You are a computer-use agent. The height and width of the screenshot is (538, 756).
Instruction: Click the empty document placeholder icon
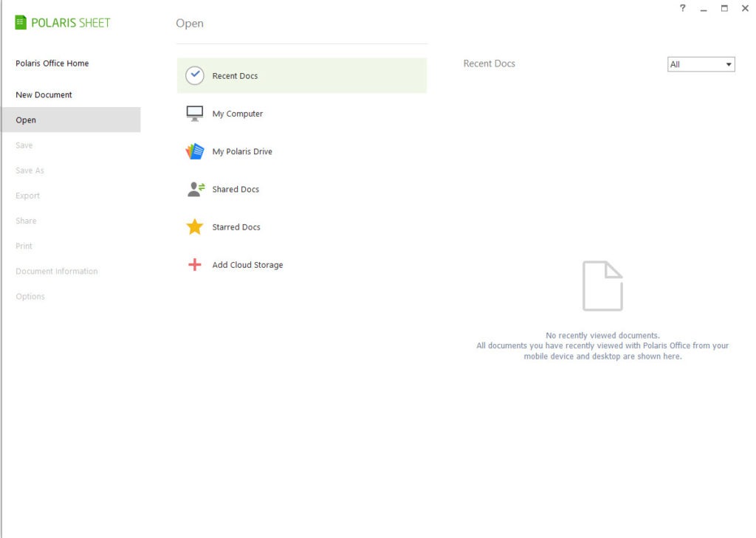tap(602, 286)
